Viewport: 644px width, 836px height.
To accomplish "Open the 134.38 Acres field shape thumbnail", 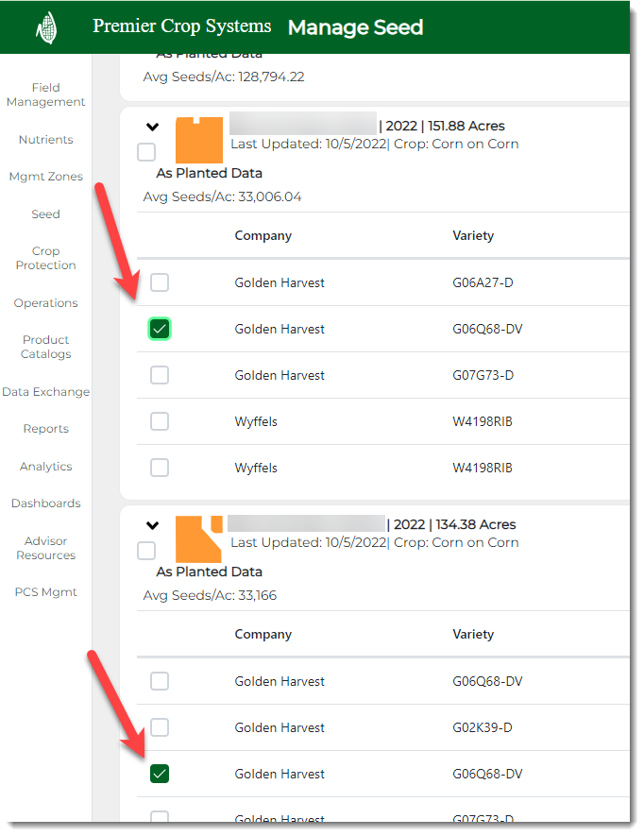I will 199,539.
